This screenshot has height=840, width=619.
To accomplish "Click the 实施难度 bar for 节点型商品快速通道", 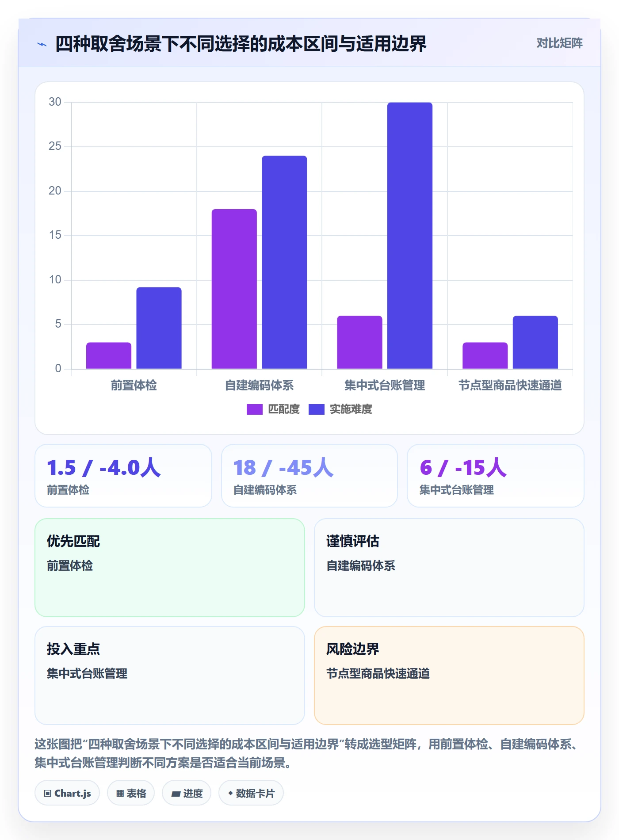I will point(535,342).
